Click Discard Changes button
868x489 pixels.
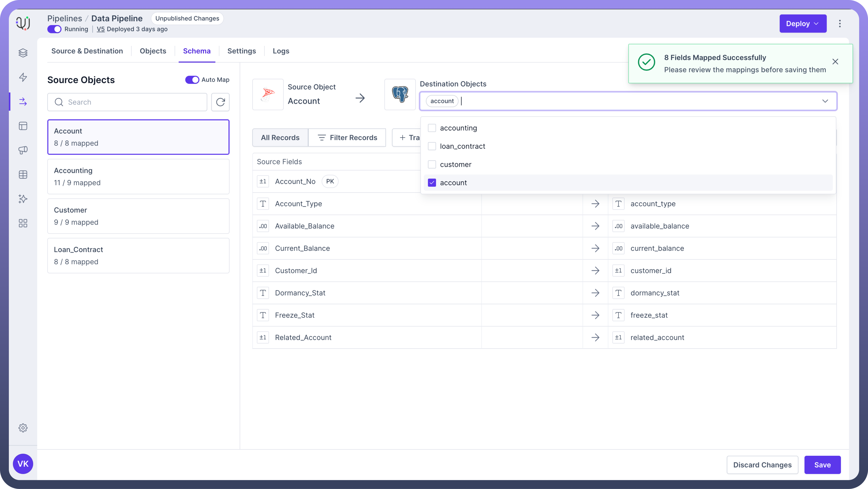coord(762,465)
